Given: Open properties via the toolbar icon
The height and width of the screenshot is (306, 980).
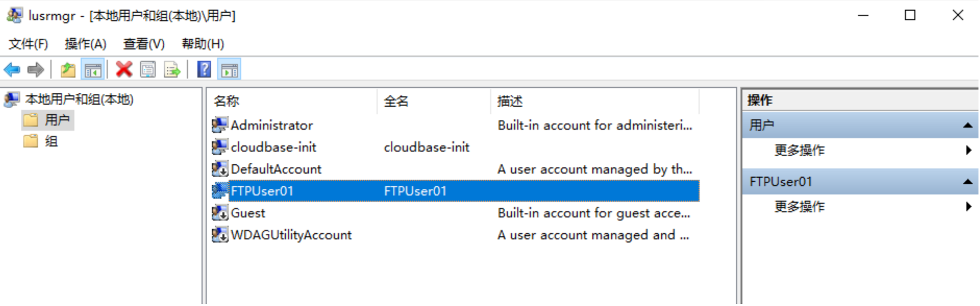Looking at the screenshot, I should click(148, 70).
